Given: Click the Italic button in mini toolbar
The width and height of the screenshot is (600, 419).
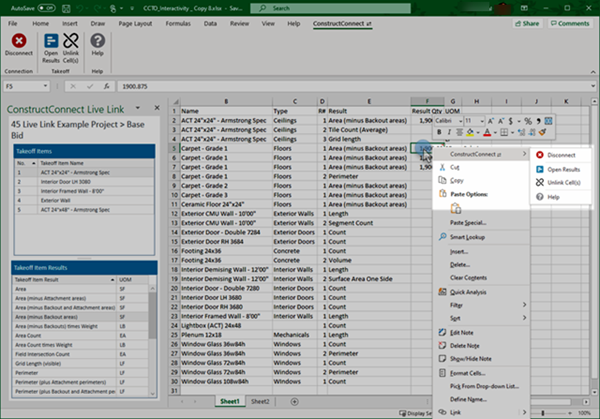Looking at the screenshot, I should click(449, 132).
